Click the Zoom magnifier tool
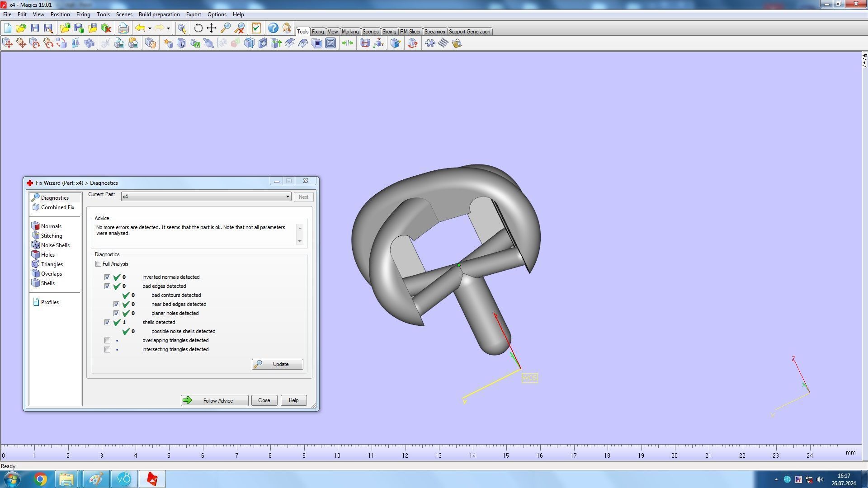 pos(225,28)
